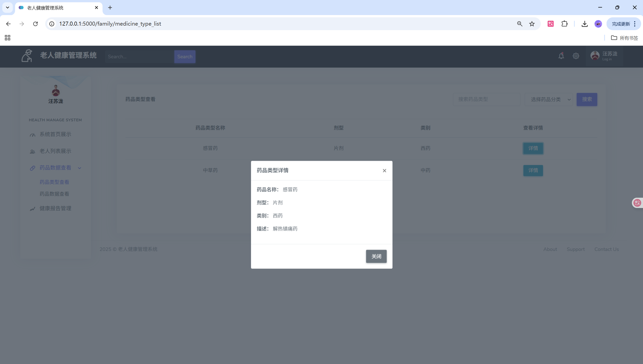Click the 关闭 button in the dialog

coord(376,256)
